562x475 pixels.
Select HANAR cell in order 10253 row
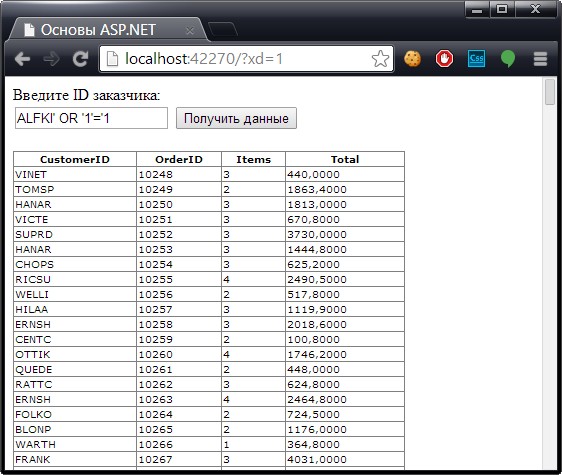tap(75, 249)
